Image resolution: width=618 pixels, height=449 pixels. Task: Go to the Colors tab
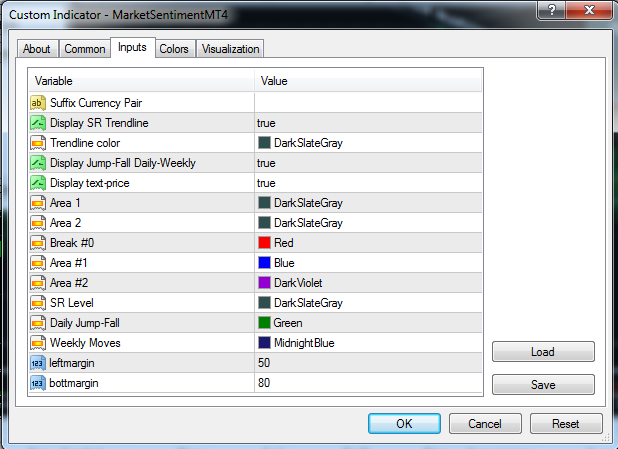coord(174,49)
